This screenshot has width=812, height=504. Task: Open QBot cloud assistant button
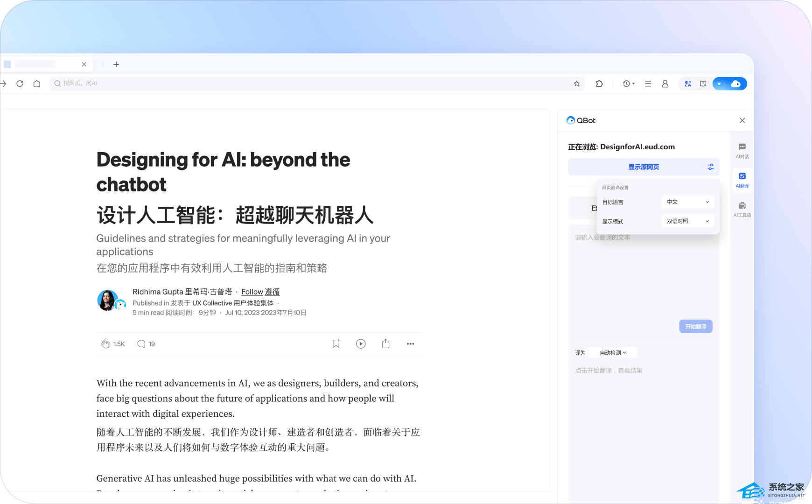click(x=736, y=84)
